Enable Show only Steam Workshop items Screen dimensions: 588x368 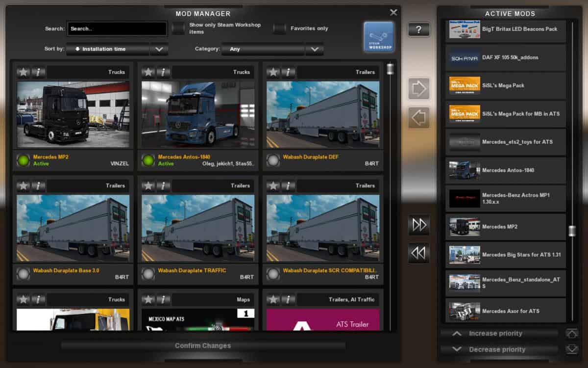[179, 28]
